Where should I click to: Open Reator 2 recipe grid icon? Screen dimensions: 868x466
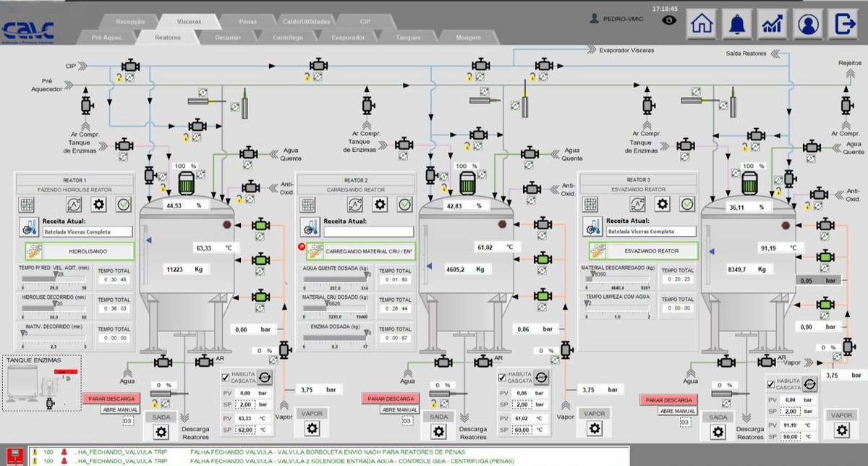coord(307,204)
